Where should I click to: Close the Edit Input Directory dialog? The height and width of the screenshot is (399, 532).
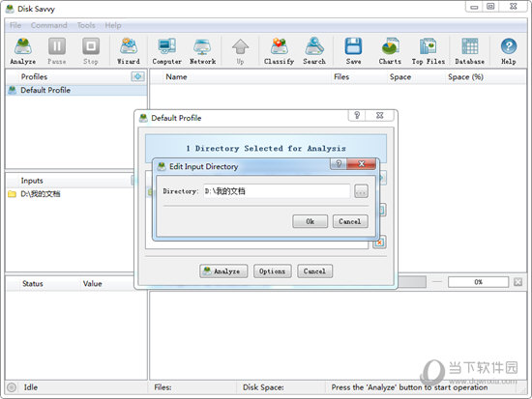[362, 164]
